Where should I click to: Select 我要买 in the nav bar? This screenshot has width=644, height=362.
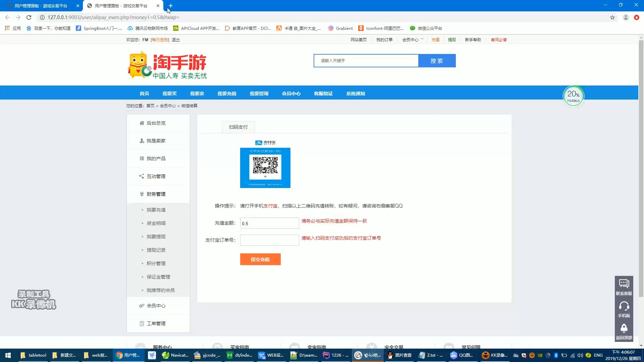pos(169,94)
